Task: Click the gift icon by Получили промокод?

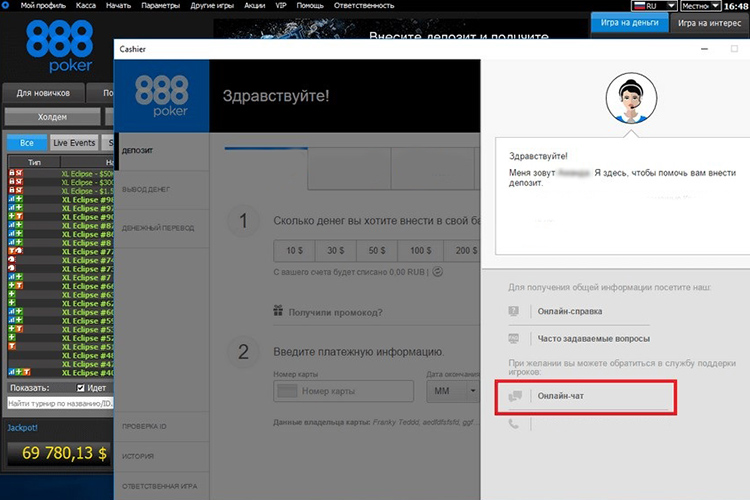Action: (x=278, y=311)
